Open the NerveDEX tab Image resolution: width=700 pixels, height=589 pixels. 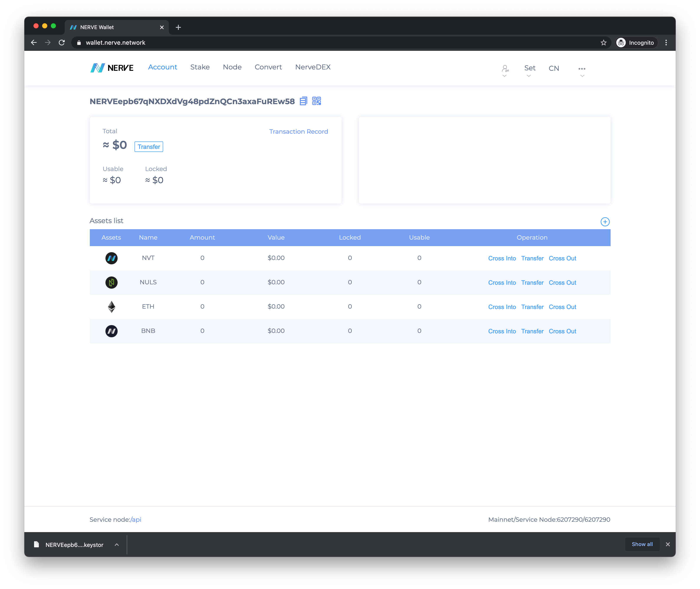click(313, 67)
